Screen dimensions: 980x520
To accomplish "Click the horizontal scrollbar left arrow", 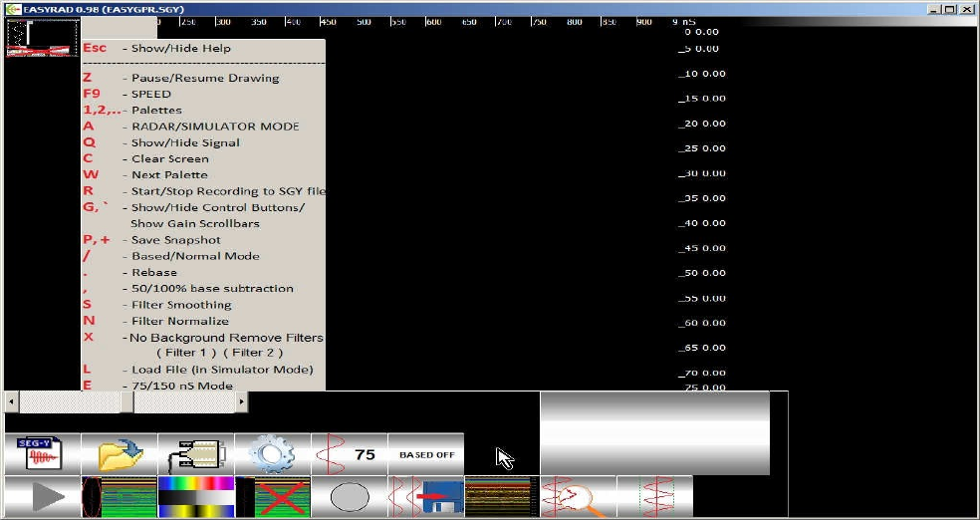I will [11, 401].
